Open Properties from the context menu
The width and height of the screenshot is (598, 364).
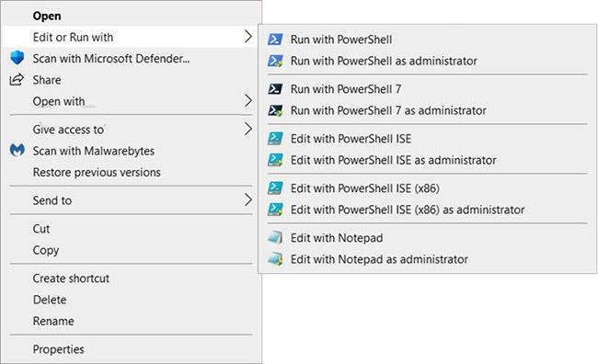tap(132, 348)
